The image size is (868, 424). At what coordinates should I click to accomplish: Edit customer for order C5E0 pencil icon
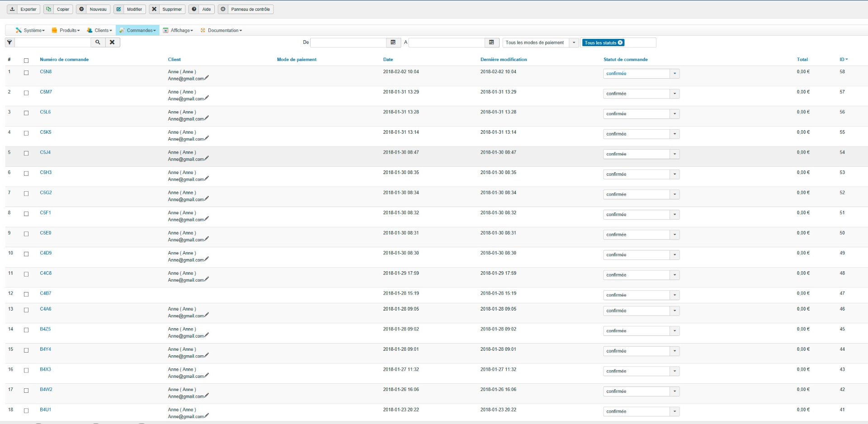pyautogui.click(x=207, y=239)
